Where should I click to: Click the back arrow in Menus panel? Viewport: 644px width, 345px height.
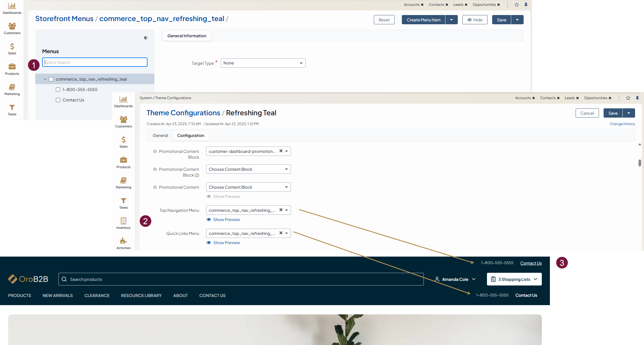145,38
